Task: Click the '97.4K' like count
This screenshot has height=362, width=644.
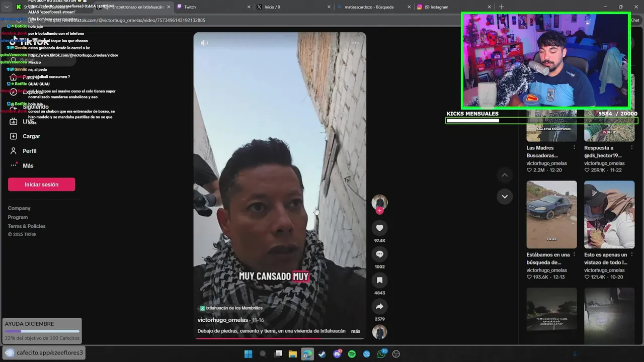Action: point(379,241)
